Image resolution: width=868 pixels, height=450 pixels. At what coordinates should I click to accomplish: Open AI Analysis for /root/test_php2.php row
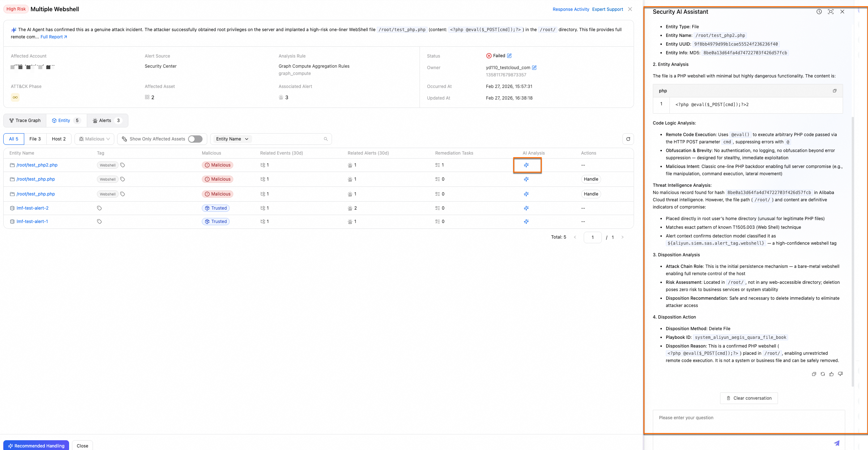point(526,165)
